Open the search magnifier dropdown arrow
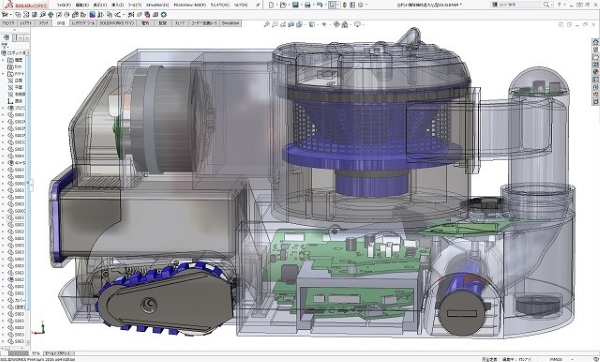600x362 pixels. pos(551,5)
